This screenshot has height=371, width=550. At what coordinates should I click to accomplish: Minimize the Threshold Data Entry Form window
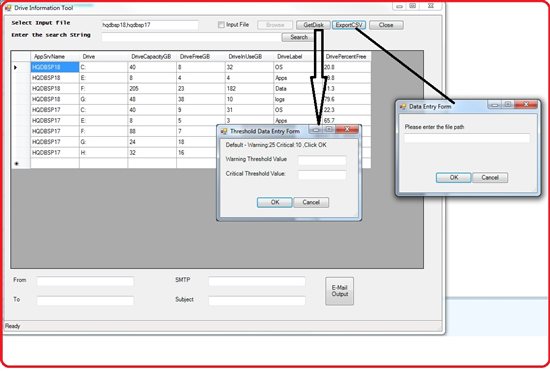[x=316, y=130]
